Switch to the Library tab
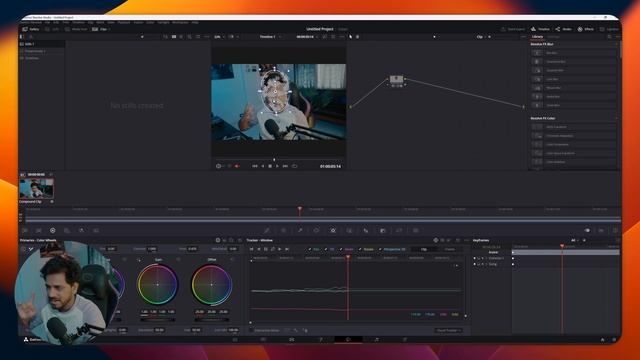 [x=538, y=37]
